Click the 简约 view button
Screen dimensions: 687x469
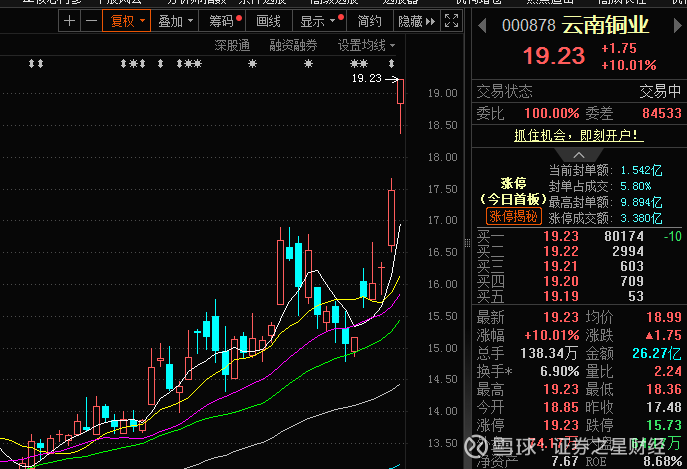(369, 21)
